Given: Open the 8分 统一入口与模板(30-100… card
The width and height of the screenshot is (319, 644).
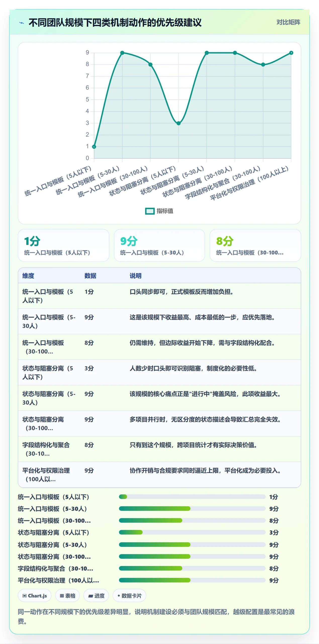Looking at the screenshot, I should point(255,245).
